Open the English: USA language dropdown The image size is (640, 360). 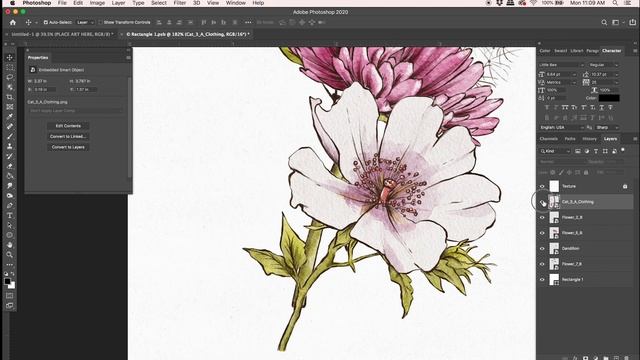pyautogui.click(x=561, y=128)
